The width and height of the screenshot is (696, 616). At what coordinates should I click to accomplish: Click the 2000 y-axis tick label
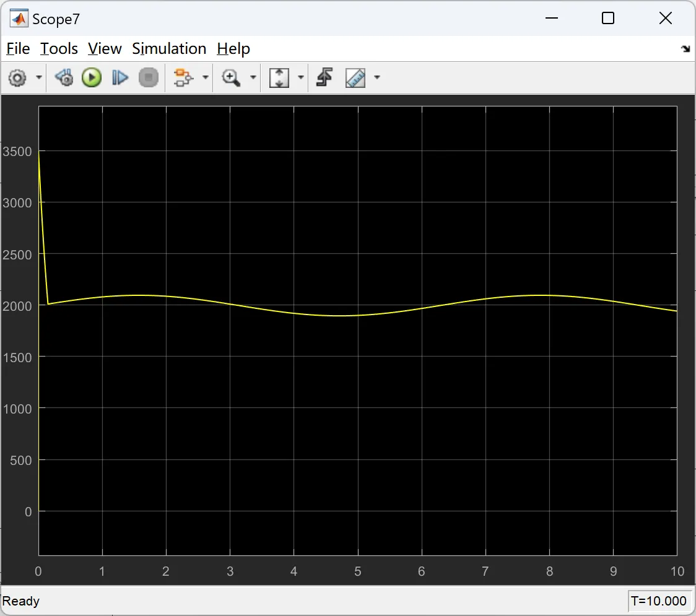point(17,306)
